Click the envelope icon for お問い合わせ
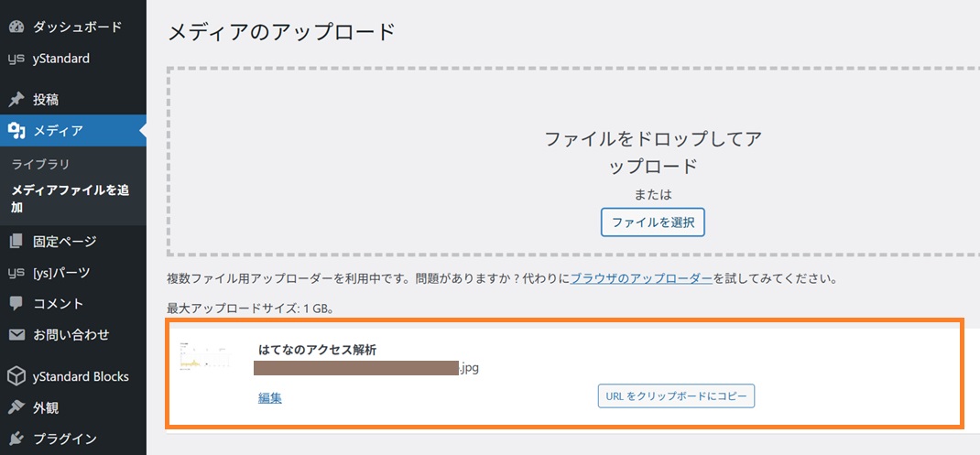Image resolution: width=980 pixels, height=455 pixels. [16, 334]
